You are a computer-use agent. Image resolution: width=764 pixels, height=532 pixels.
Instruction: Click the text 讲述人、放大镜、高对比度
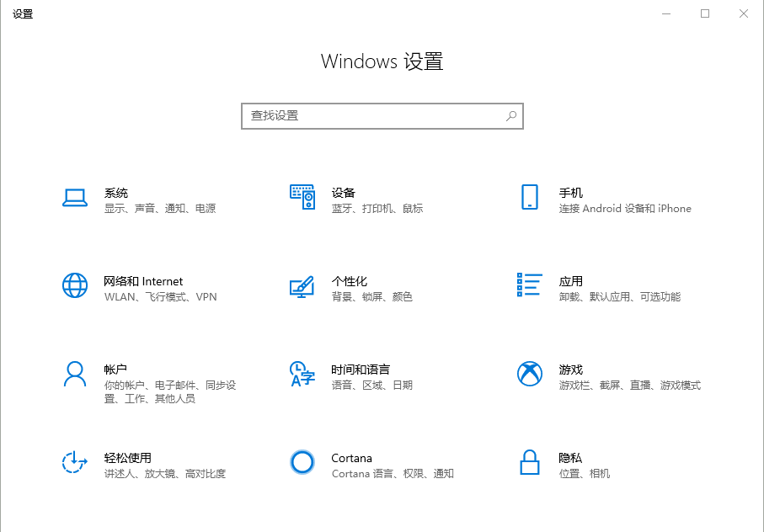pos(165,474)
